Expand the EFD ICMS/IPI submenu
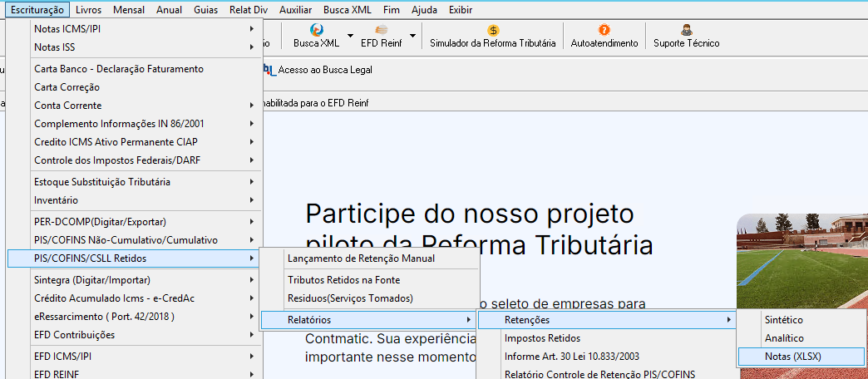The image size is (868, 379). [x=134, y=357]
